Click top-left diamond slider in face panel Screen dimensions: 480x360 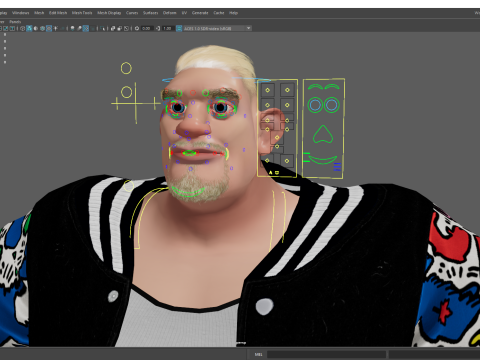267,90
